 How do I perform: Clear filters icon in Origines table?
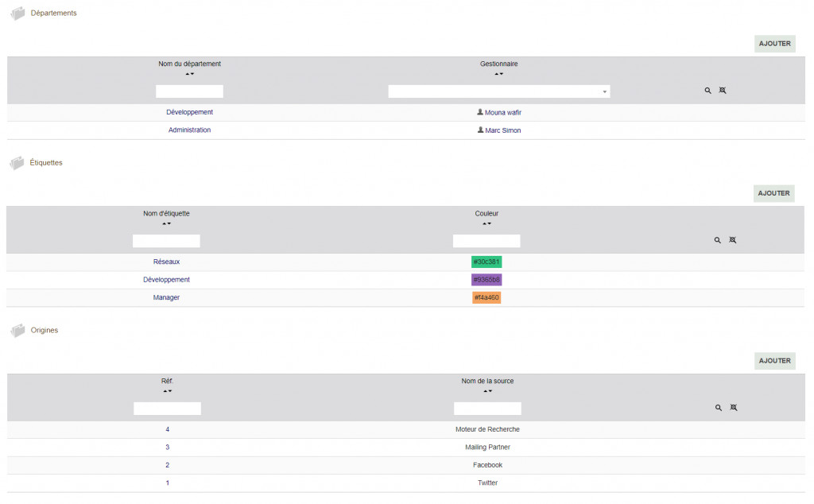pyautogui.click(x=734, y=408)
